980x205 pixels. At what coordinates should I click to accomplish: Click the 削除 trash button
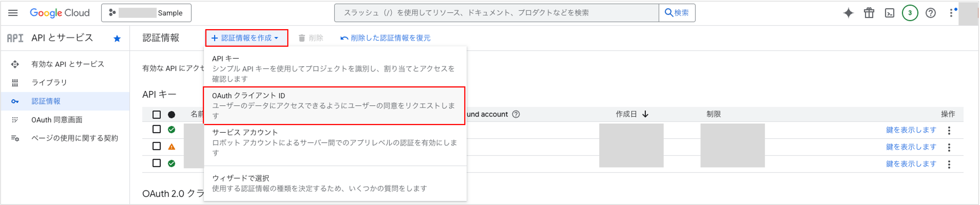311,38
